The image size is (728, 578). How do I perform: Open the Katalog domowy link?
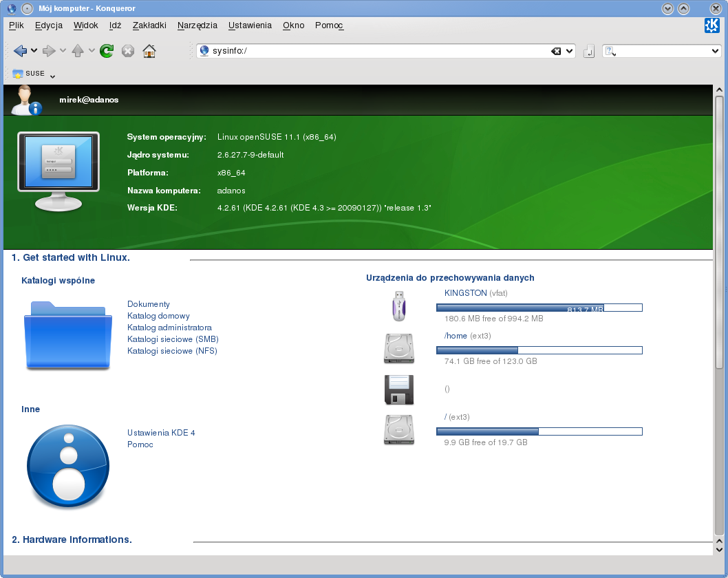158,316
